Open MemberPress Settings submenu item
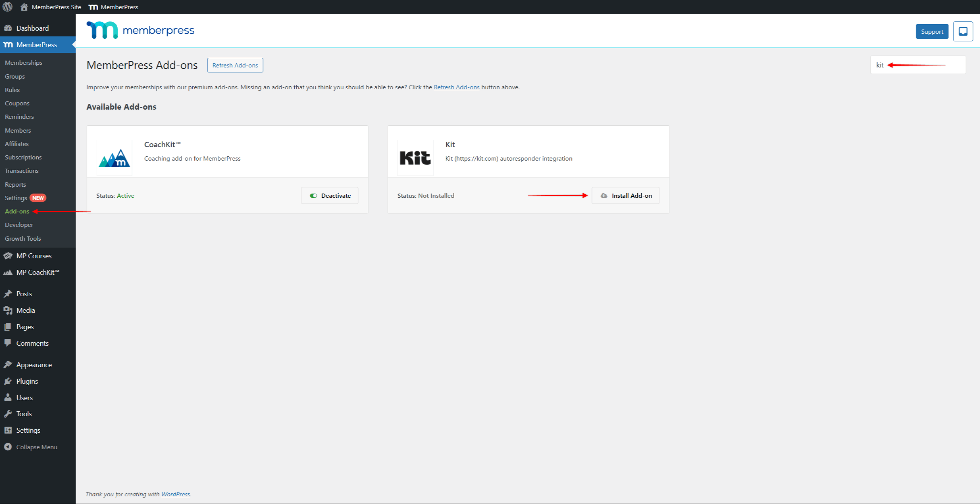Screen dimensions: 980x504 point(16,198)
